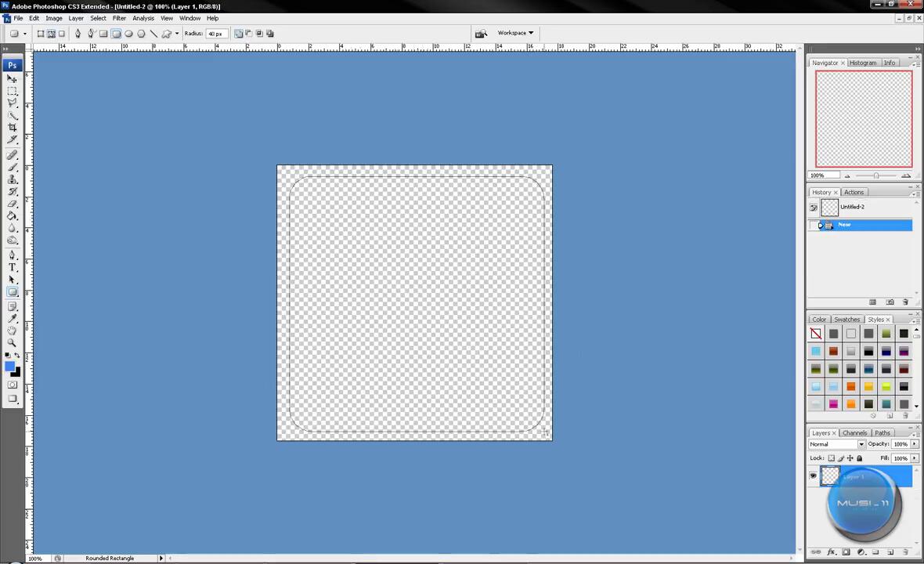Image resolution: width=924 pixels, height=564 pixels.
Task: Click the blue foreground color swatch
Action: coord(9,367)
